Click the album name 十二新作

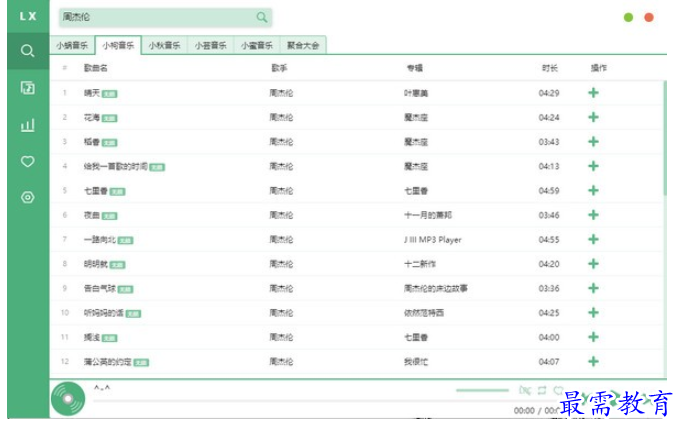click(x=420, y=264)
